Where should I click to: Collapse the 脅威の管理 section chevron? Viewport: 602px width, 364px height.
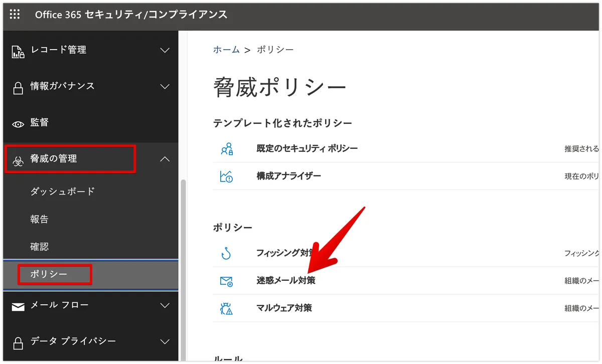tap(165, 159)
